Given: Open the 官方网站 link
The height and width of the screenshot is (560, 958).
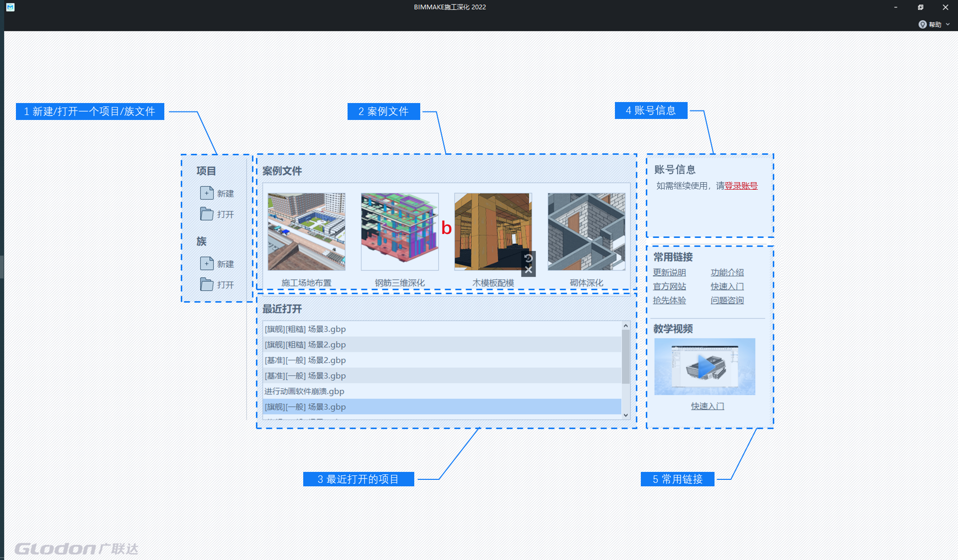Looking at the screenshot, I should 669,286.
